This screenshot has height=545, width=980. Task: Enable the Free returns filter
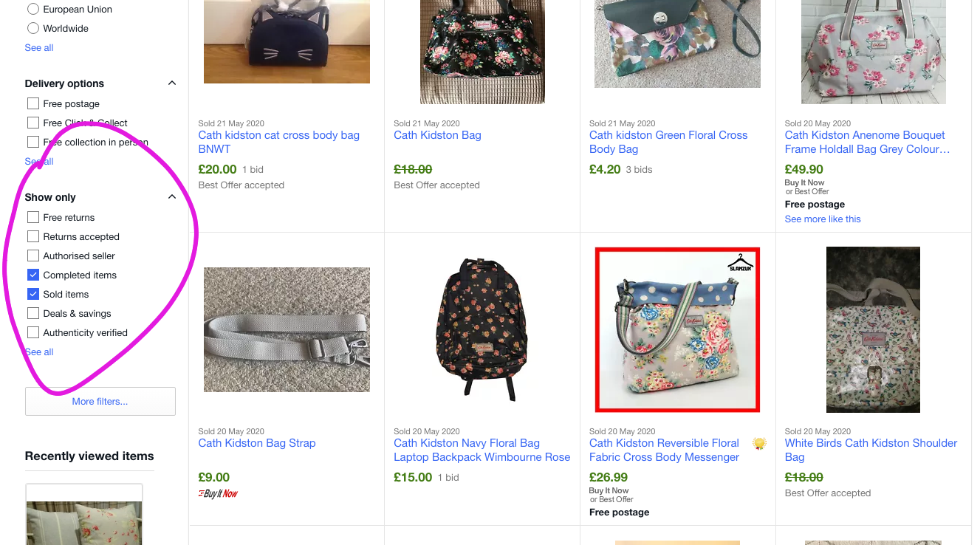(x=32, y=217)
